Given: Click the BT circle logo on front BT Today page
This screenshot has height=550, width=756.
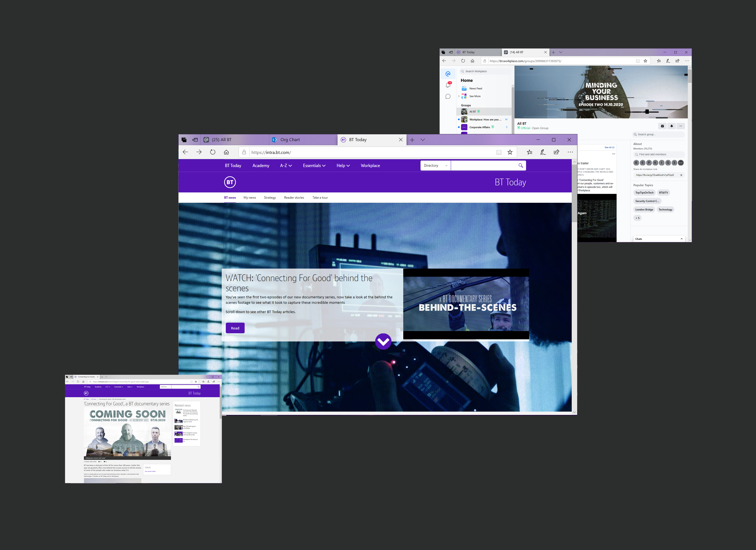Looking at the screenshot, I should (230, 182).
